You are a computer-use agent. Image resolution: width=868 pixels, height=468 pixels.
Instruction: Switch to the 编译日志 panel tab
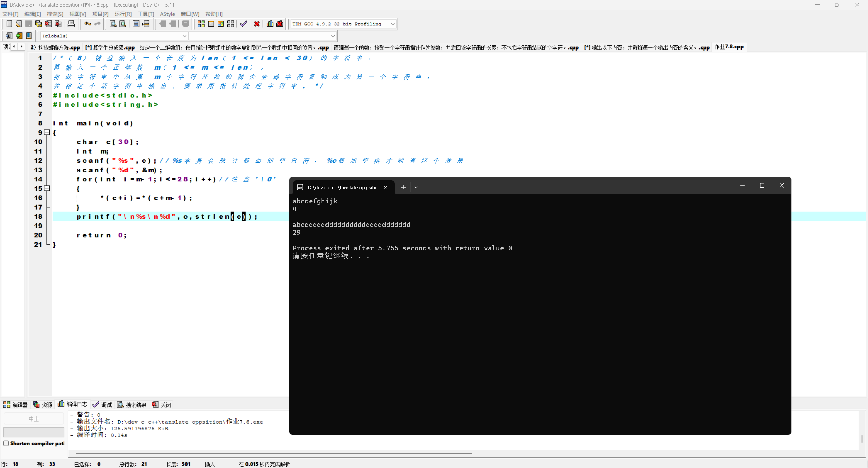73,404
